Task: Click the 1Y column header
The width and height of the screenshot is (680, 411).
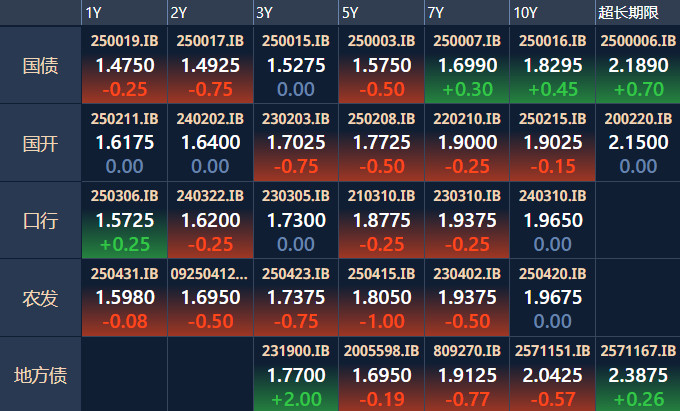Action: pos(93,12)
